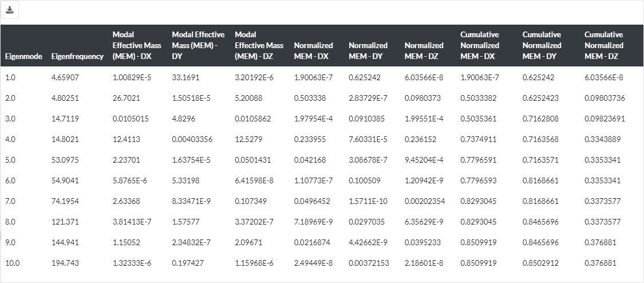Click eigenmode 10.0 row label
The image size is (644, 283).
coord(13,263)
